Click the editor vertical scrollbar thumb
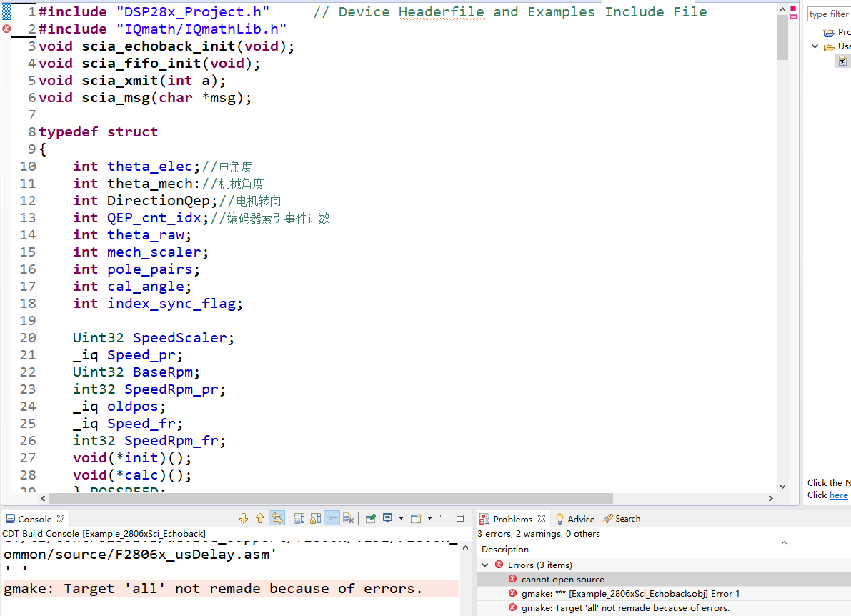This screenshot has width=851, height=616. coord(782,37)
